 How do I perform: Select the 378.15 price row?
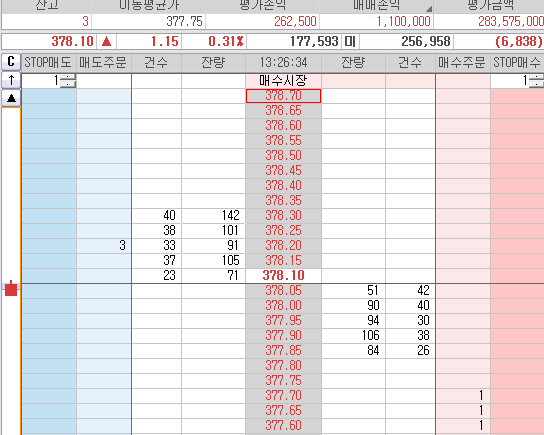[x=283, y=261]
